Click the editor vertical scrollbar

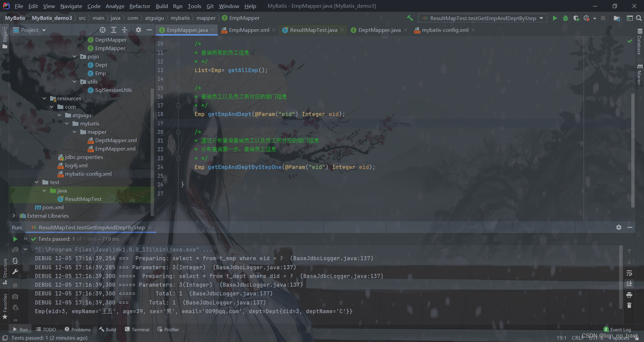pos(633,151)
